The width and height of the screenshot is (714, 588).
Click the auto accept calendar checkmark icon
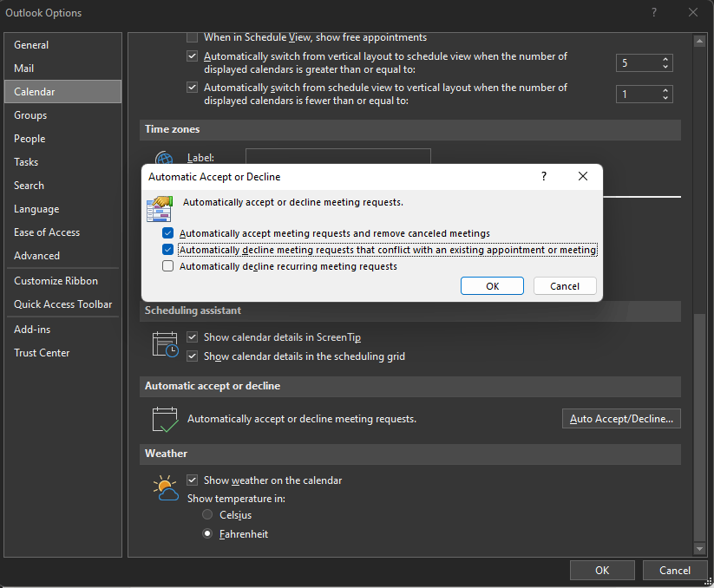point(165,419)
